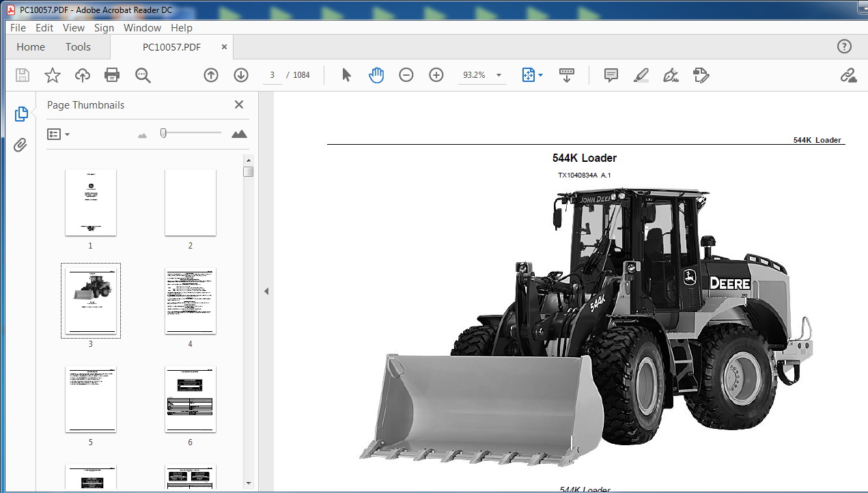868x493 pixels.
Task: Open the sign document pen tool
Action: pyautogui.click(x=671, y=75)
